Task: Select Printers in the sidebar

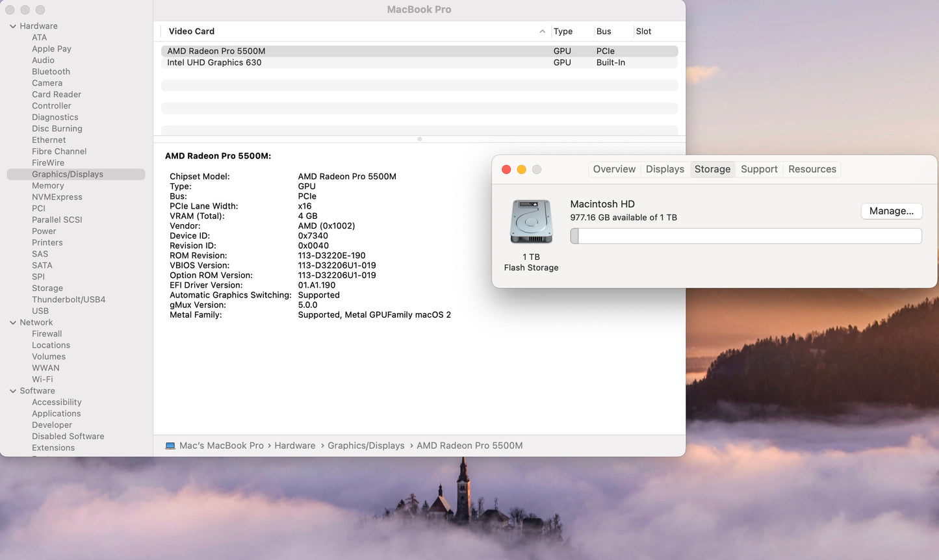Action: (47, 242)
